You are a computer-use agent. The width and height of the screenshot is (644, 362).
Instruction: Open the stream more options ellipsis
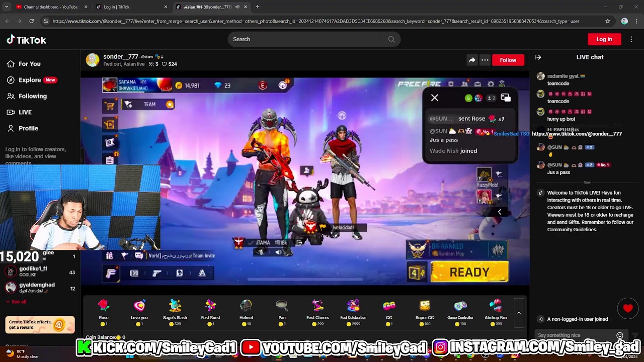[485, 60]
